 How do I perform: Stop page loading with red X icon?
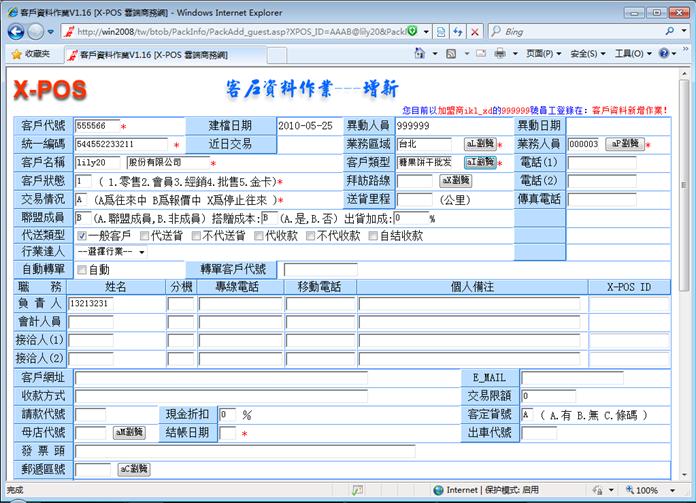point(473,32)
